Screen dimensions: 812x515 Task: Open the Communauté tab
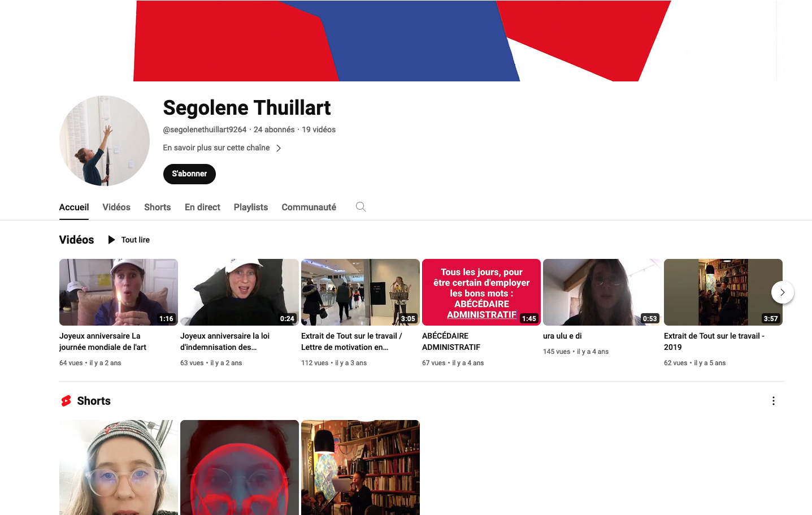pos(309,207)
